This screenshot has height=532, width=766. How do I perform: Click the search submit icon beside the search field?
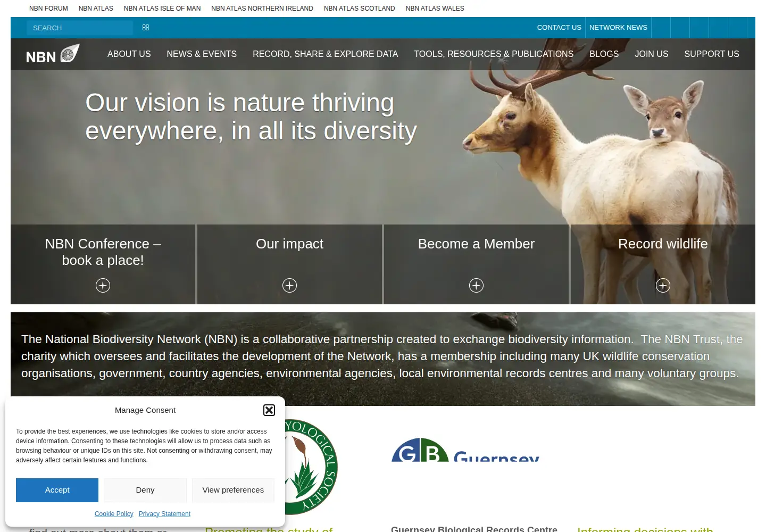[146, 28]
